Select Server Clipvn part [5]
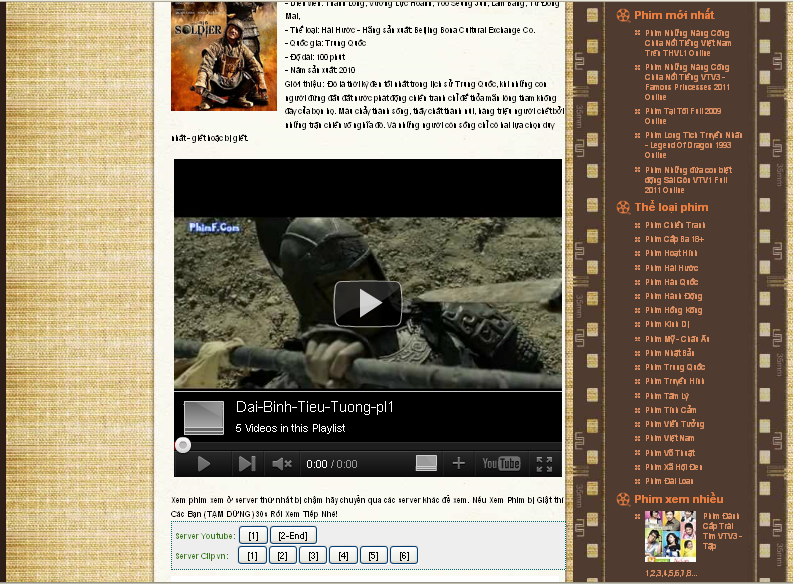793x584 pixels. (373, 556)
